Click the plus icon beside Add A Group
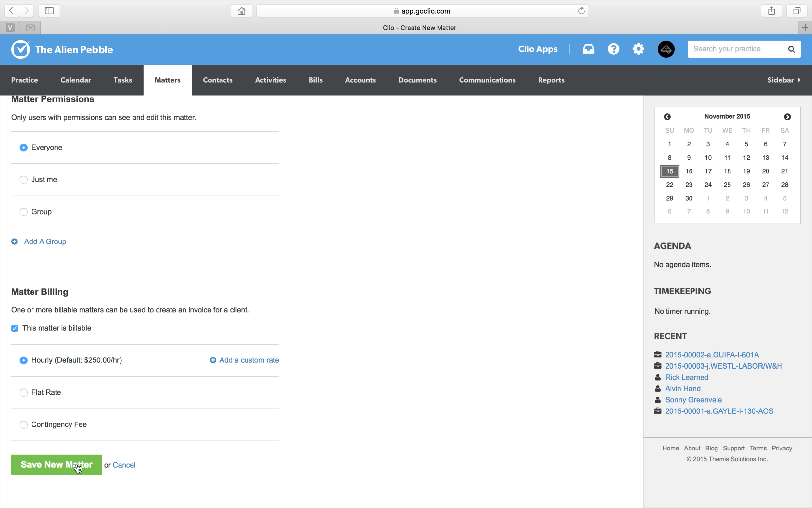812x508 pixels. [x=14, y=241]
